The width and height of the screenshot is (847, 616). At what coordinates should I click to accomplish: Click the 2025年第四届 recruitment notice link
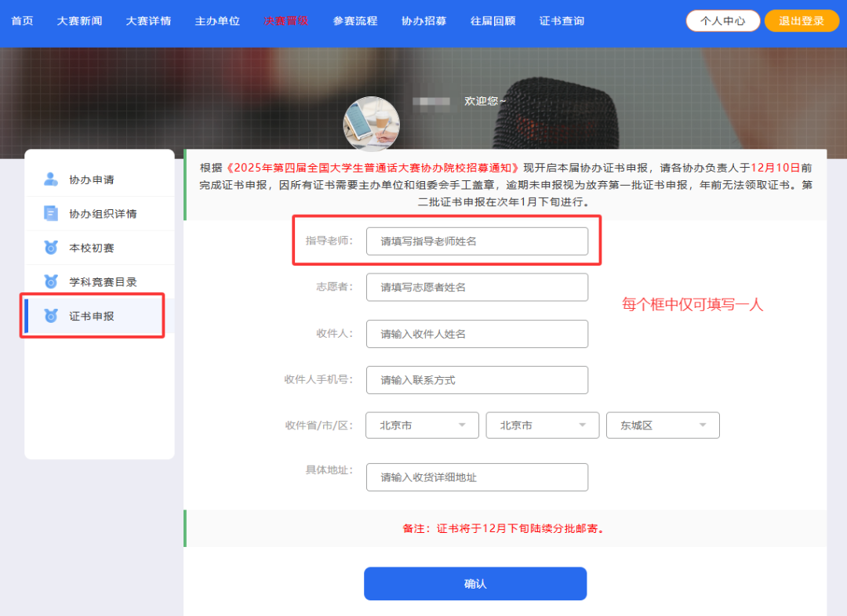373,168
